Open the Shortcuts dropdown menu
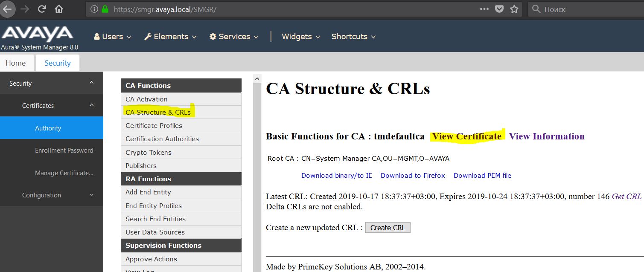The image size is (644, 272). (x=353, y=37)
